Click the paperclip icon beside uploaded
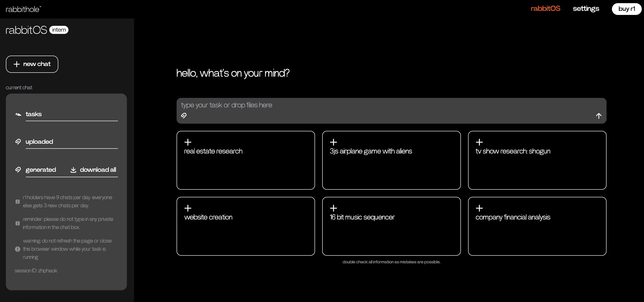 coord(18,142)
